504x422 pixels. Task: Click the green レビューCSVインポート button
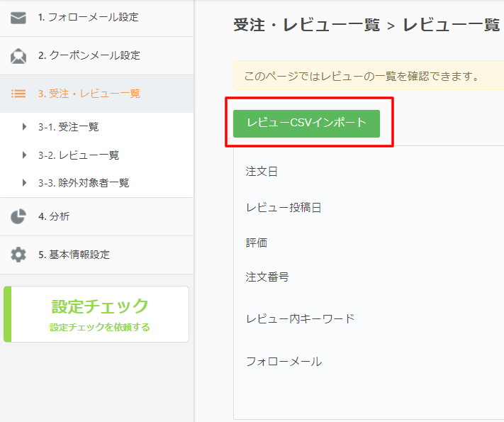click(306, 123)
